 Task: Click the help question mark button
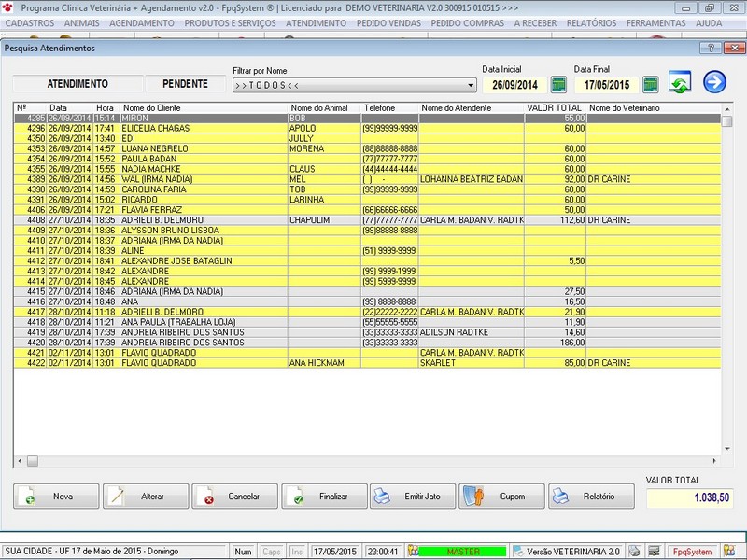[711, 48]
